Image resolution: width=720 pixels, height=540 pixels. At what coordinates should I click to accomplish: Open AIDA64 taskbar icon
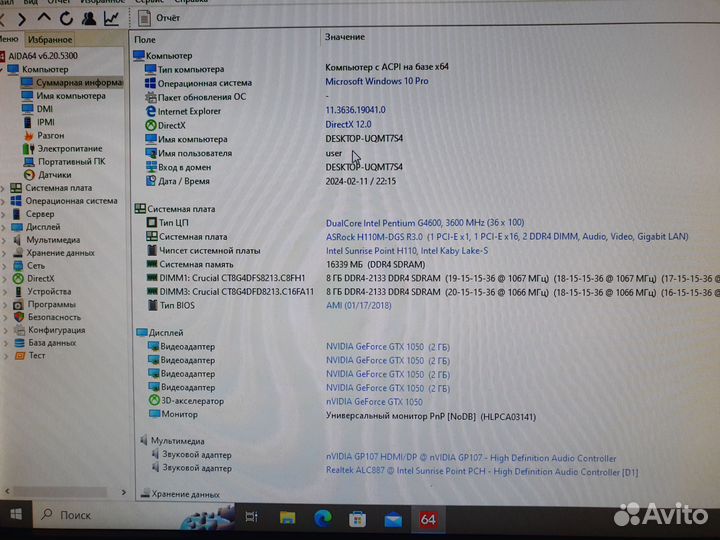[x=428, y=520]
